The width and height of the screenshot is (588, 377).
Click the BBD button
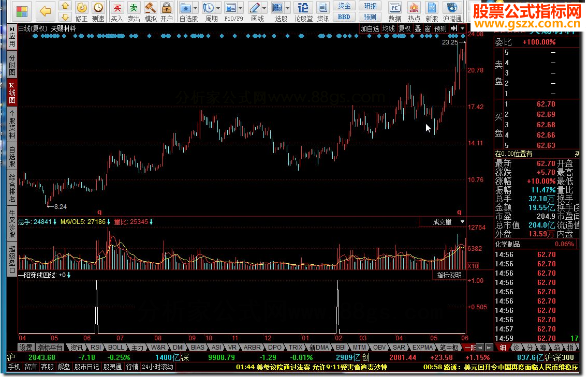pyautogui.click(x=344, y=17)
